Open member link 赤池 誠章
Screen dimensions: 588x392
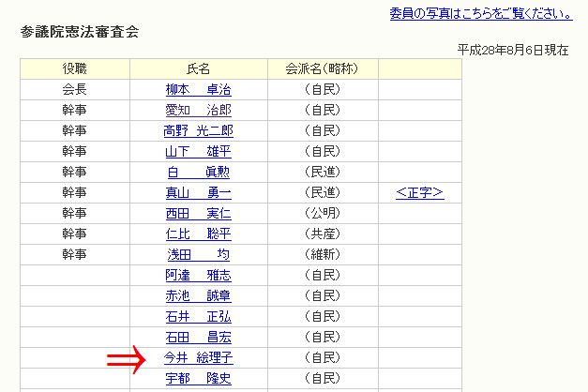198,296
